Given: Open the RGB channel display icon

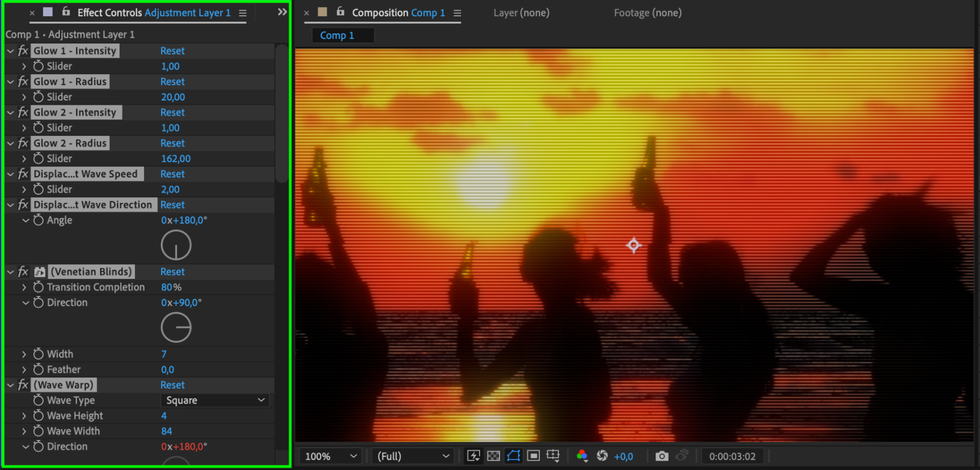Looking at the screenshot, I should click(582, 456).
